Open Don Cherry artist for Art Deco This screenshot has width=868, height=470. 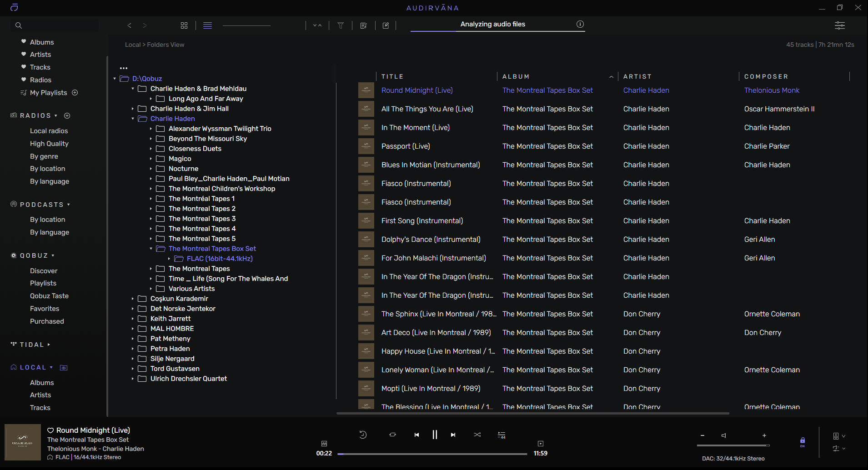point(642,332)
